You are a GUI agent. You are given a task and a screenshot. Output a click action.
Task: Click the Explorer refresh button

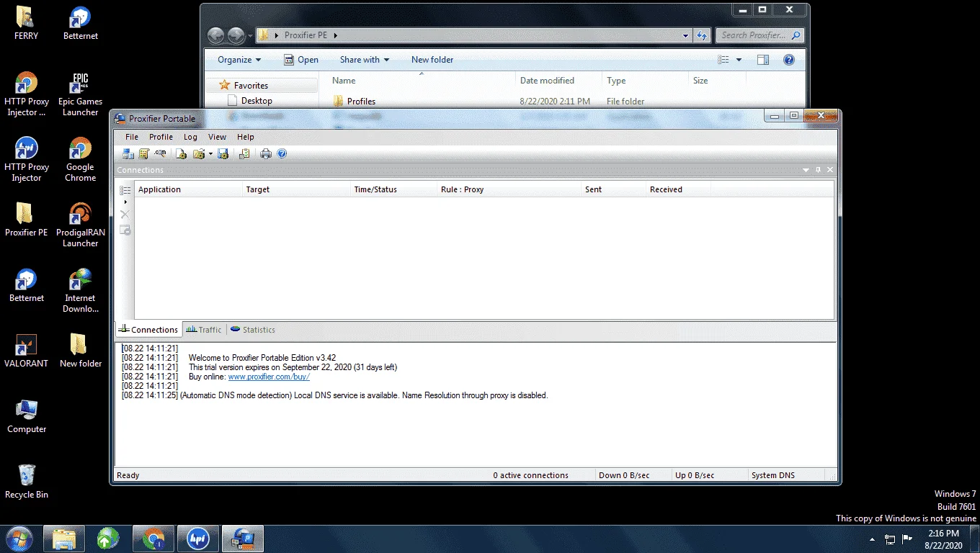coord(702,35)
